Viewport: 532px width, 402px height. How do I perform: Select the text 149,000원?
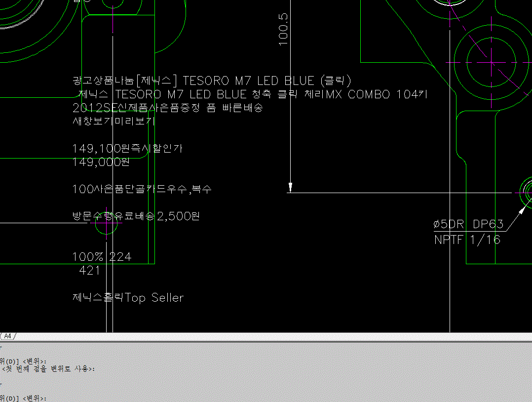coord(101,162)
